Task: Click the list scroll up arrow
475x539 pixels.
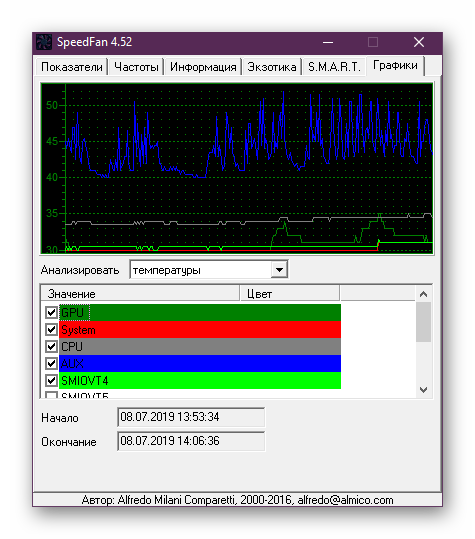Action: [423, 294]
